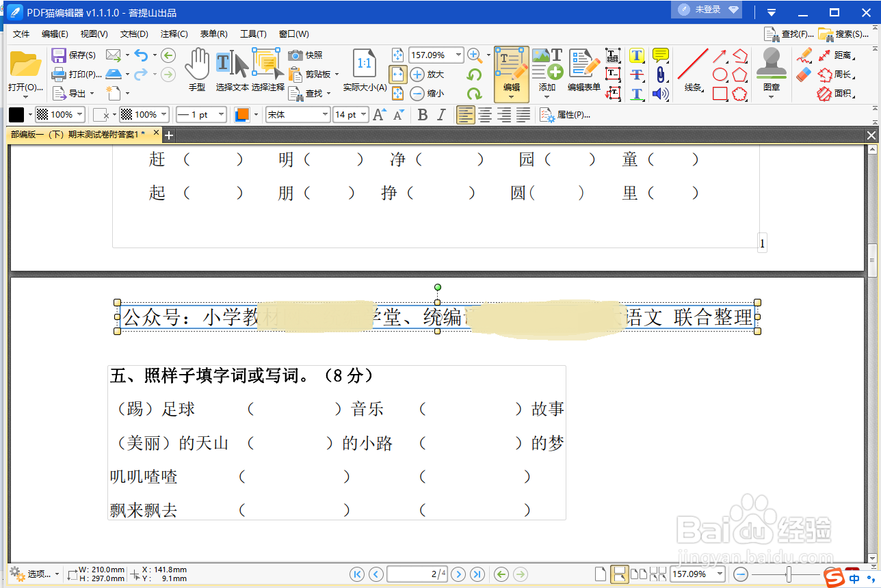The width and height of the screenshot is (881, 588).
Task: Select the Underline Text tool
Action: pyautogui.click(x=637, y=94)
